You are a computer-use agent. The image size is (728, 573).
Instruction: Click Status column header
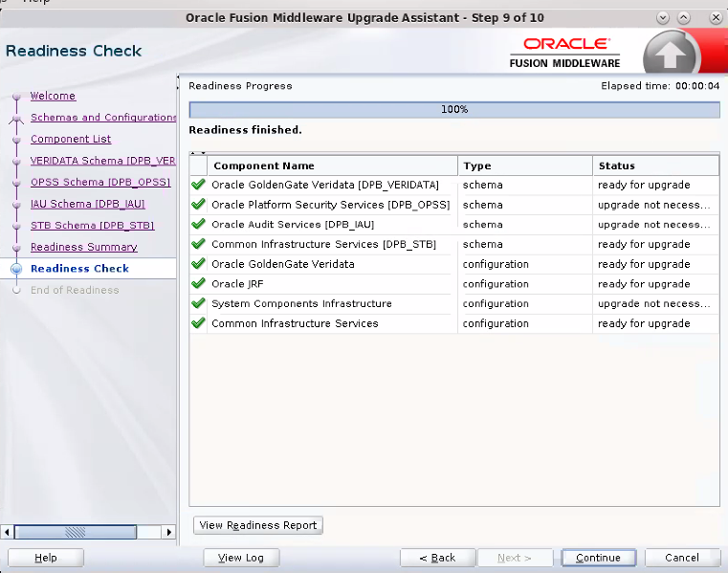click(x=656, y=165)
